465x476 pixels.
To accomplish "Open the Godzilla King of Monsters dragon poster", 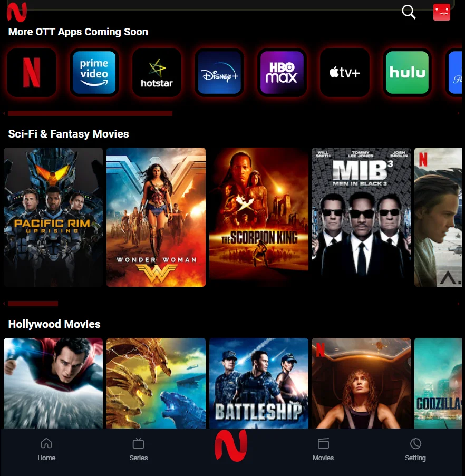I will [x=156, y=383].
